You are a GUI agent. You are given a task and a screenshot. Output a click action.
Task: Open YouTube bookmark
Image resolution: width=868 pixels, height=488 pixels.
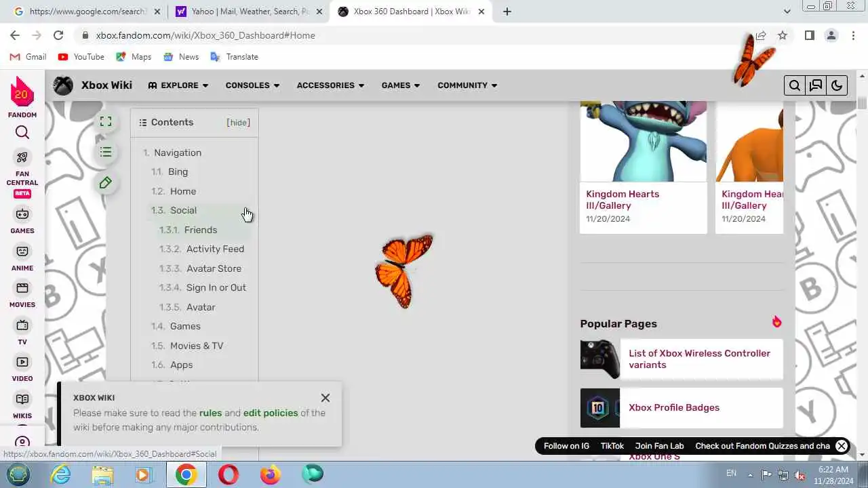point(81,57)
